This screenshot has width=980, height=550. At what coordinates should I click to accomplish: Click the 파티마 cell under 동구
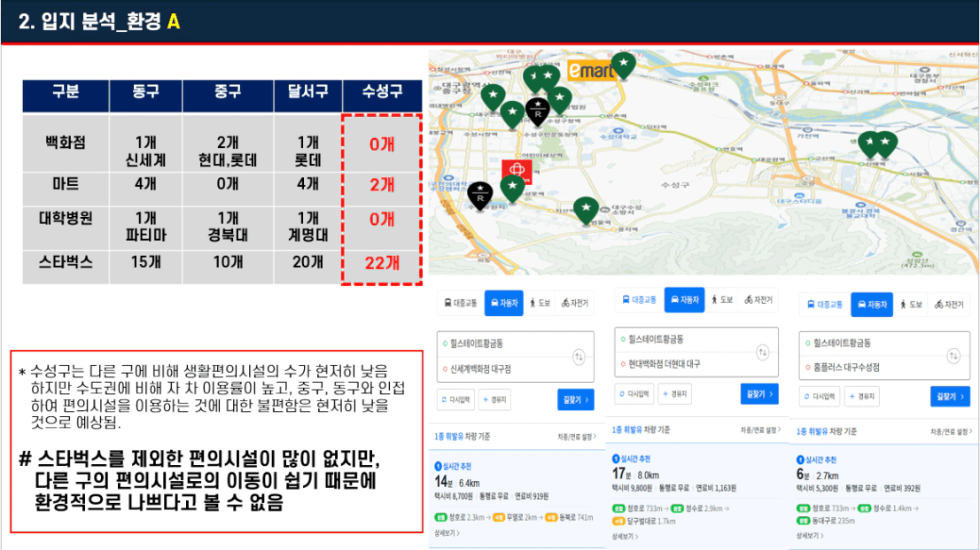point(145,235)
